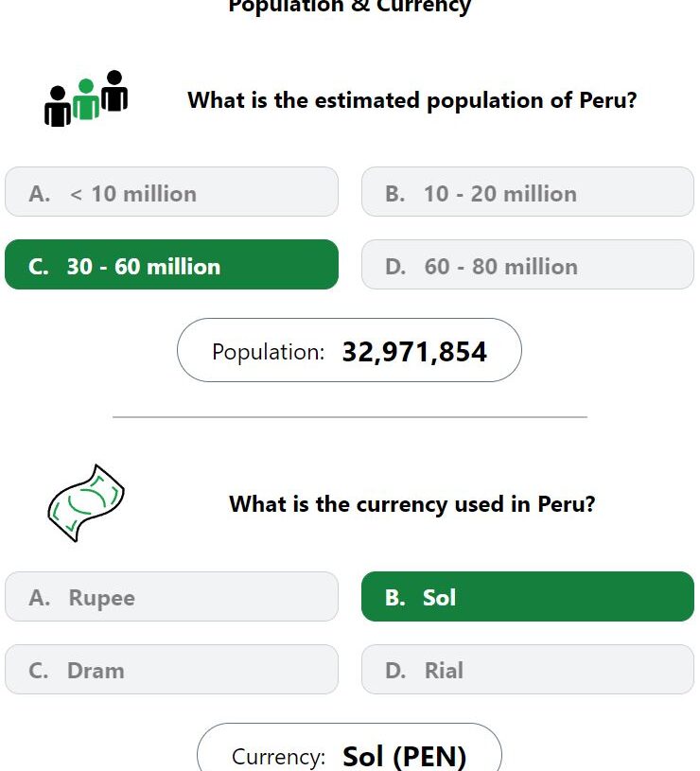This screenshot has height=771, width=700.
Task: Pick answer D 60 - 80 million
Action: [528, 265]
